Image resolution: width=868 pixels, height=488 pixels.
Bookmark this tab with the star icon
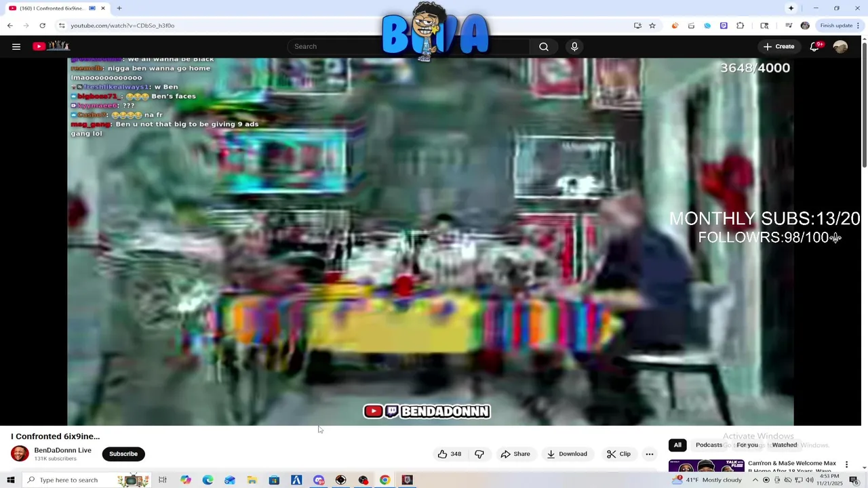(x=652, y=26)
